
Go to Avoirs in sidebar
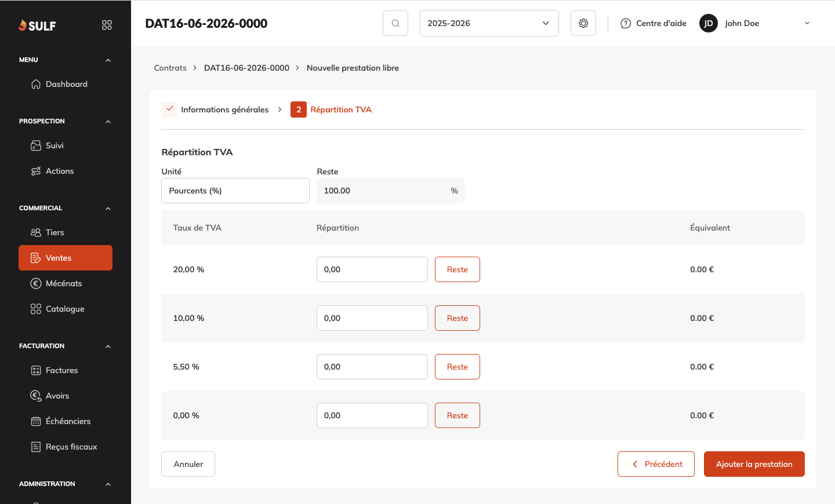coord(66,396)
